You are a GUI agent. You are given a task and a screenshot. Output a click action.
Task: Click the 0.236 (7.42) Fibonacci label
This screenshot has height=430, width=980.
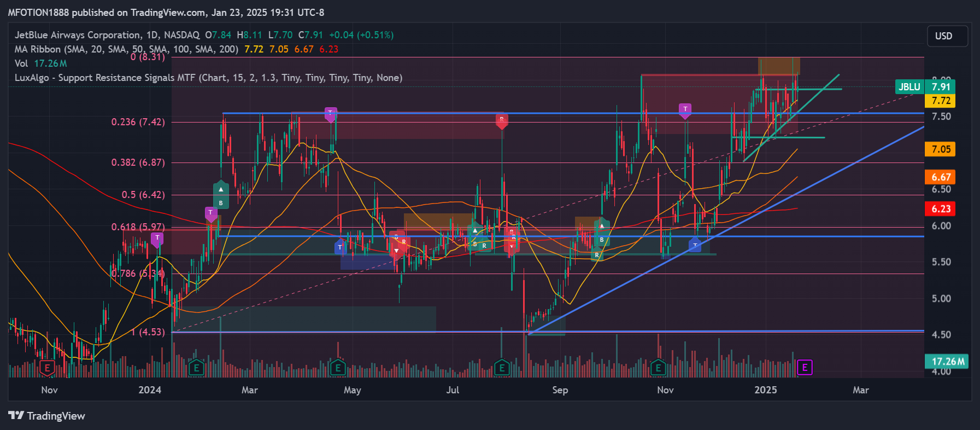(138, 122)
